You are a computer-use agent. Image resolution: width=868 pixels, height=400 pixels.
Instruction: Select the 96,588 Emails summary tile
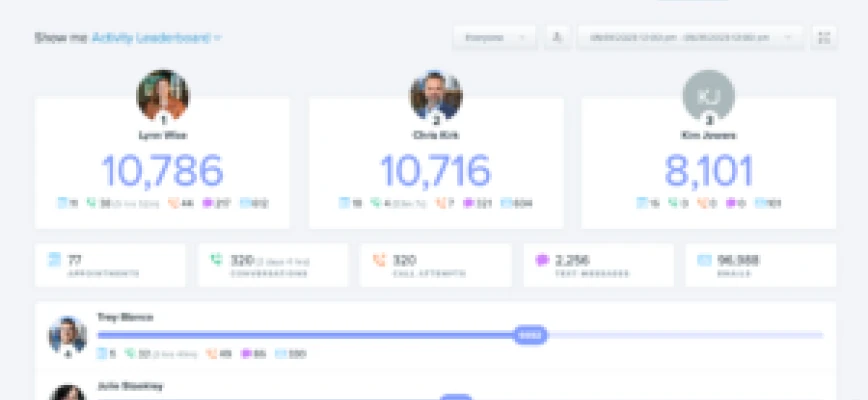[x=761, y=265]
